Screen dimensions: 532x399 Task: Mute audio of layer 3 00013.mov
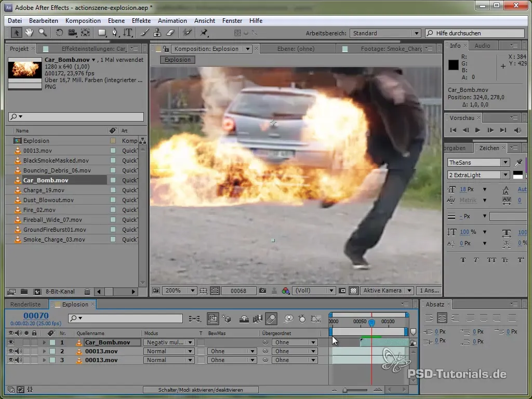click(18, 361)
